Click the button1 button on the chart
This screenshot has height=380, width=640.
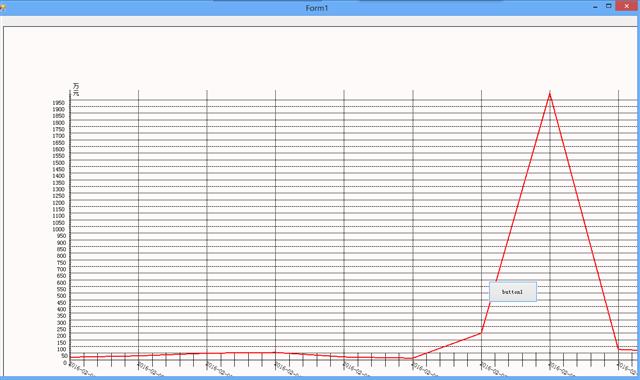tap(513, 292)
